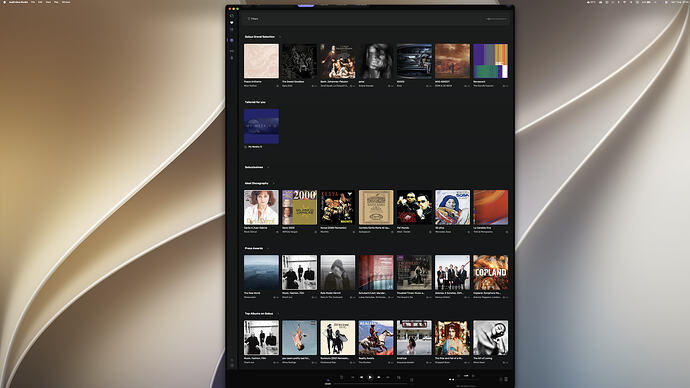Open the Audirvana Studio application menu
Viewport: 690px width, 388px height.
coord(18,2)
